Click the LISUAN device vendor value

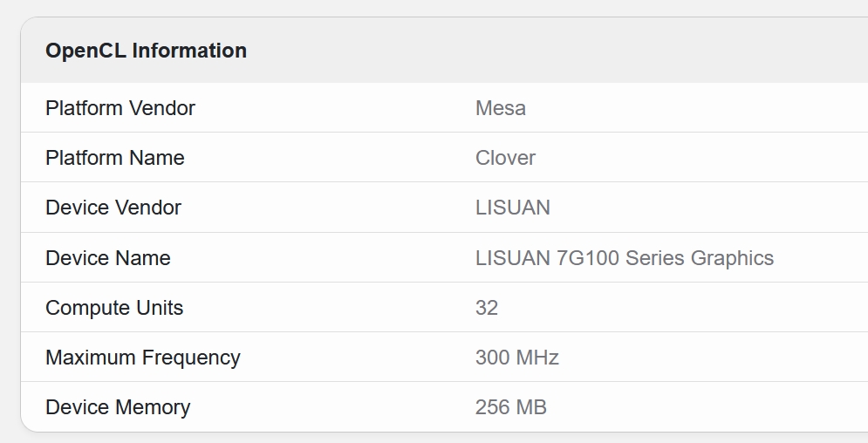click(x=513, y=208)
